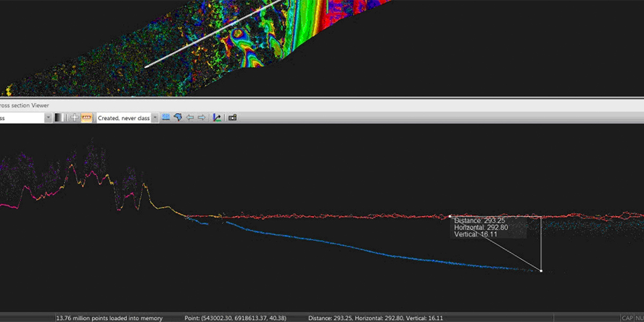Open the leftmost class filter dropdown arrow
644x322 pixels.
(x=48, y=117)
